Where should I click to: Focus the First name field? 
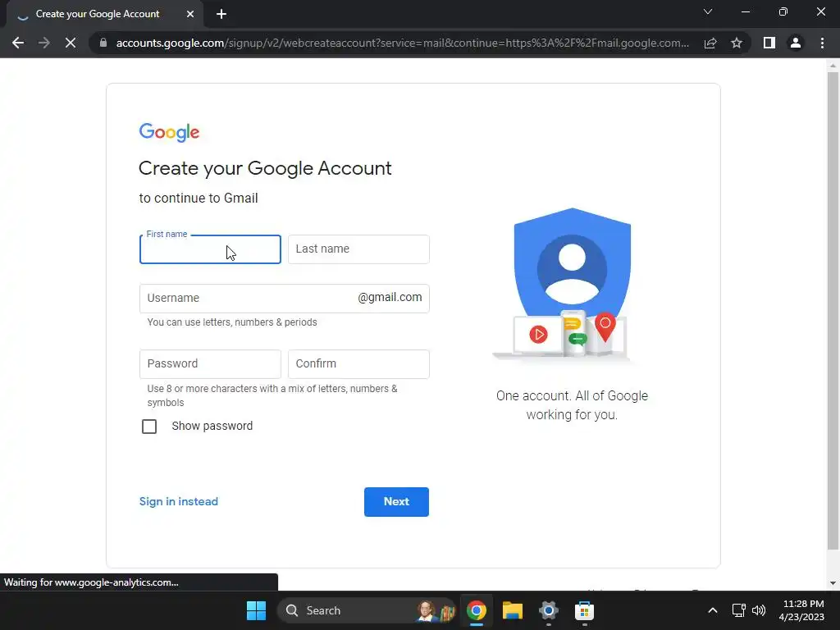tap(210, 249)
